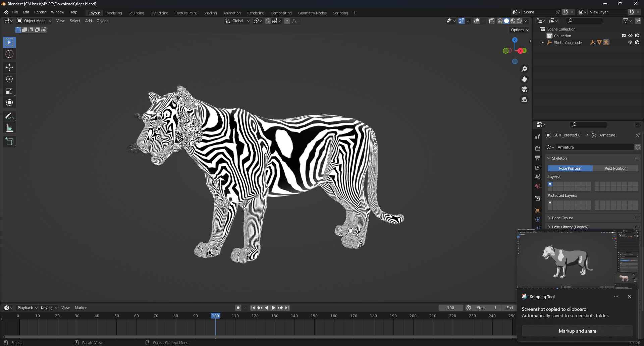Uncheck Collection exclude checkbox in outliner
Viewport: 644px width, 346px height.
click(624, 36)
